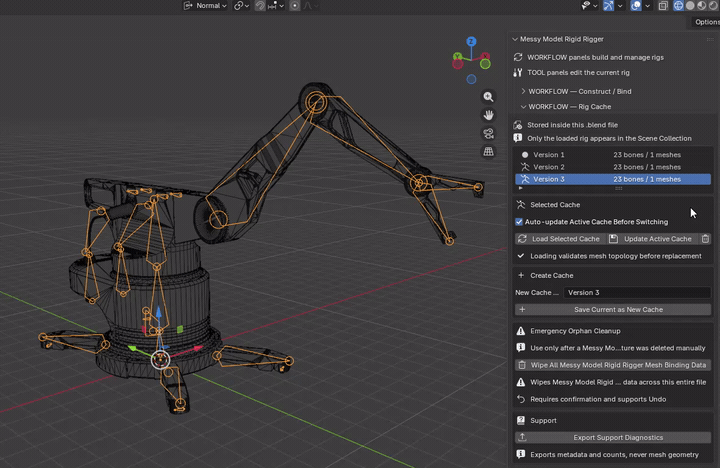Click the cache list resize handle
The width and height of the screenshot is (720, 468).
coord(619,188)
